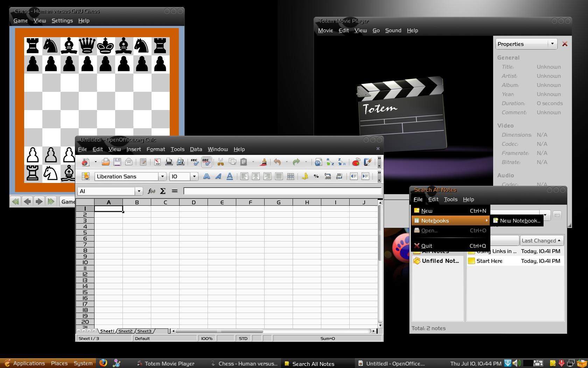588x368 pixels.
Task: Open Totem sidebar Properties dropdown
Action: (x=526, y=44)
